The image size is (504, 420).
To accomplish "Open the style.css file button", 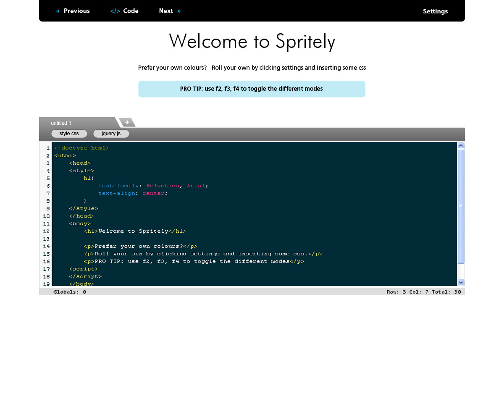I will tap(69, 134).
